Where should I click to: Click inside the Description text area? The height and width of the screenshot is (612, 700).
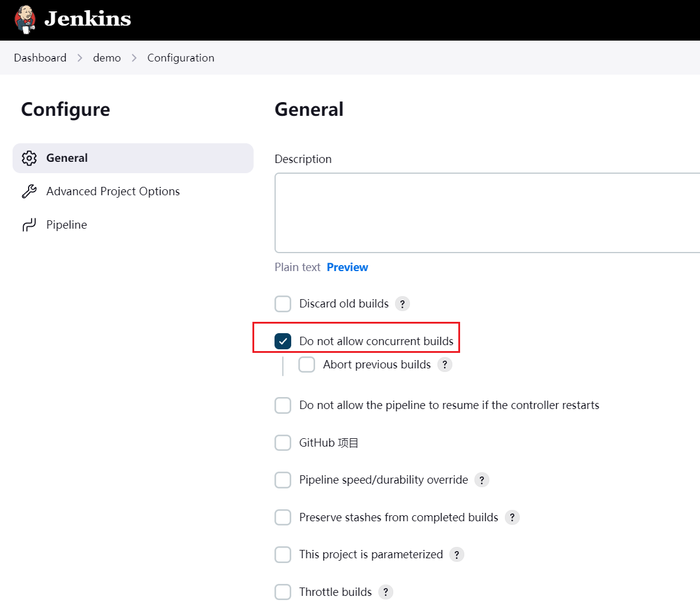488,213
